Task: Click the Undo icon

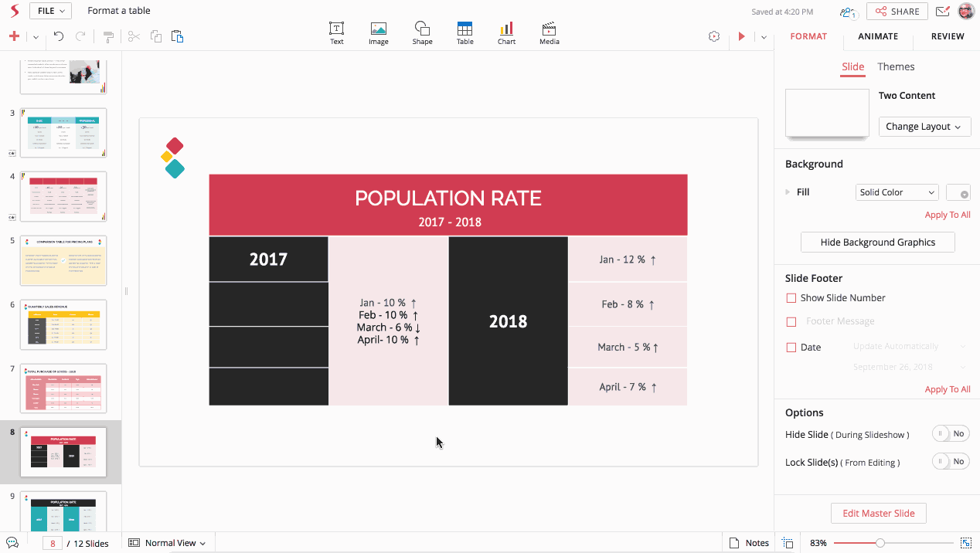Action: 59,36
